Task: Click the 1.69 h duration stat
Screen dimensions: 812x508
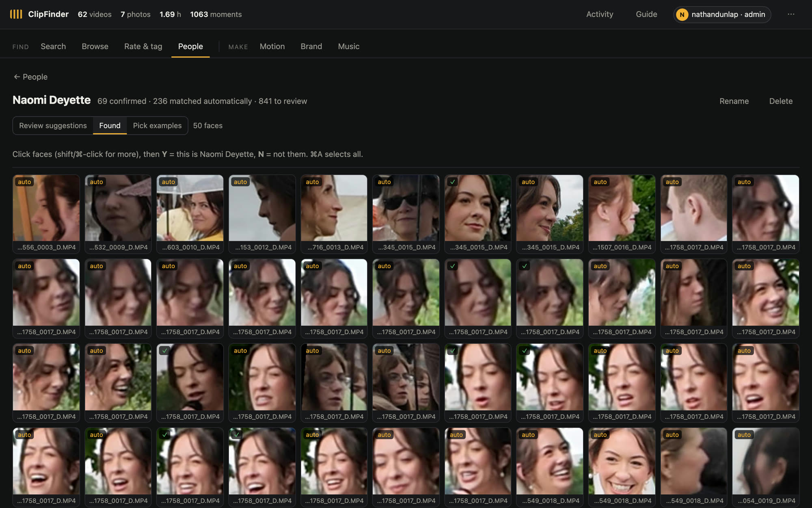Action: coord(170,14)
